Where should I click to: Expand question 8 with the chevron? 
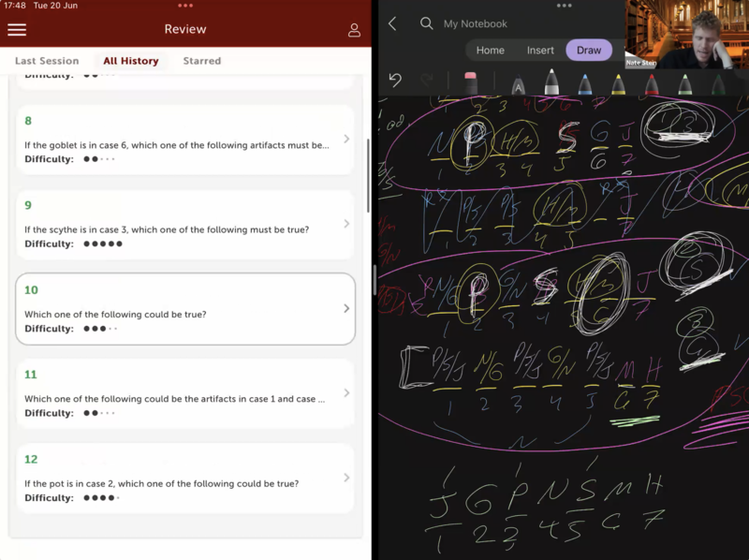point(346,140)
